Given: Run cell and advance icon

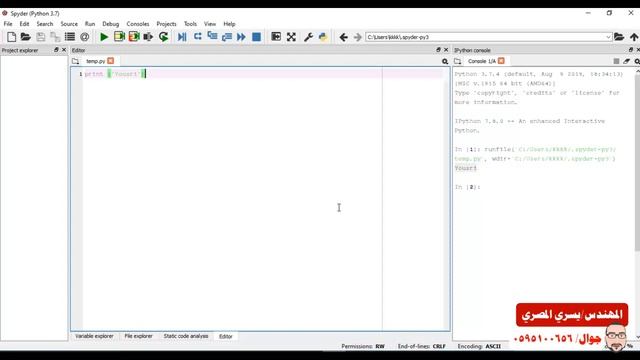Looking at the screenshot, I should (134, 37).
